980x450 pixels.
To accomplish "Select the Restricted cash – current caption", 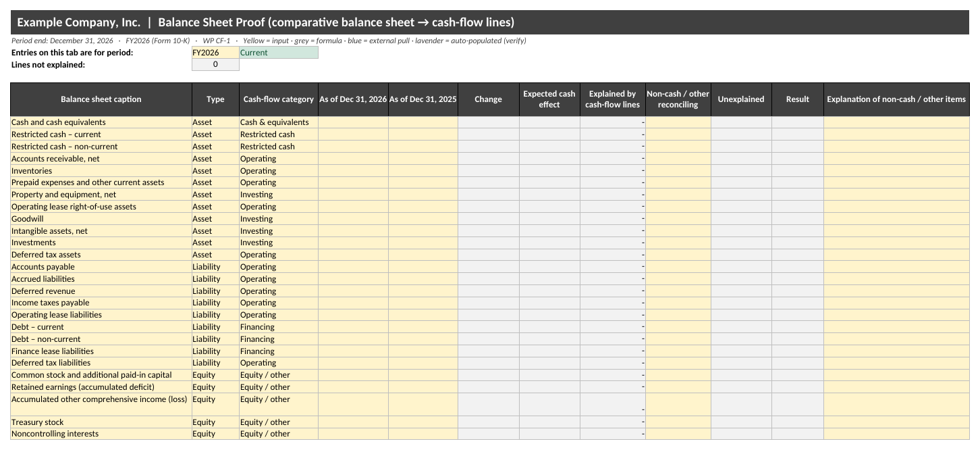I will 101,134.
